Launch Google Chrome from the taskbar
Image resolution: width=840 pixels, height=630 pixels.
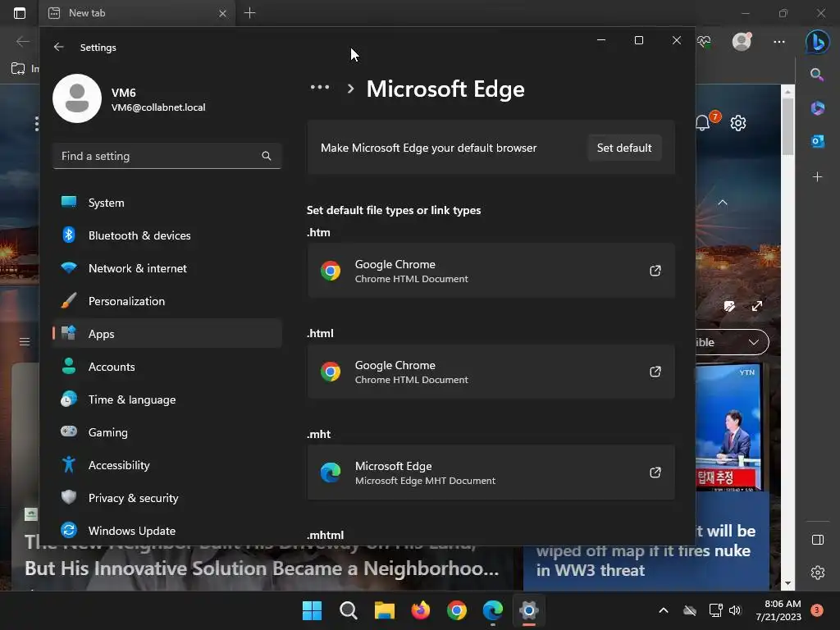click(457, 610)
